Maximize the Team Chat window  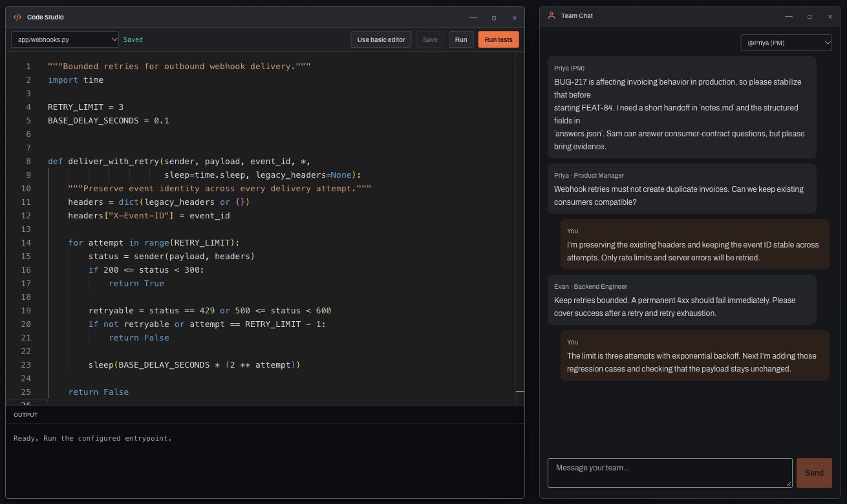point(809,16)
